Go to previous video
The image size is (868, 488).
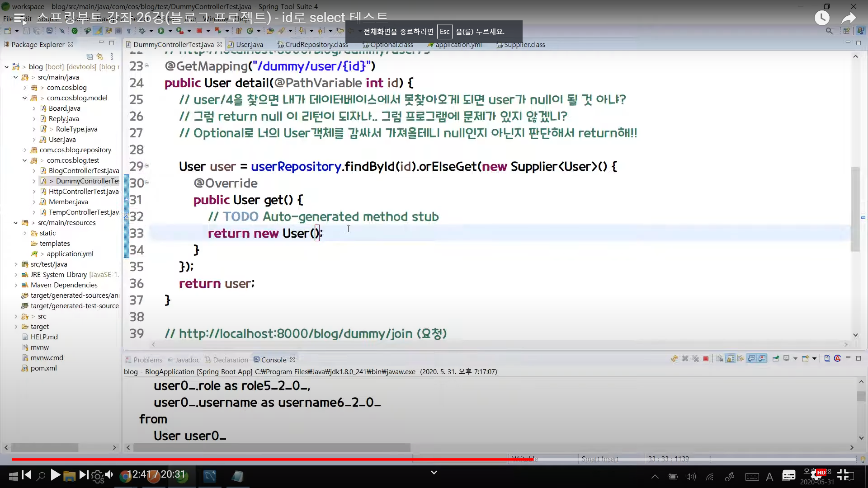tap(27, 475)
